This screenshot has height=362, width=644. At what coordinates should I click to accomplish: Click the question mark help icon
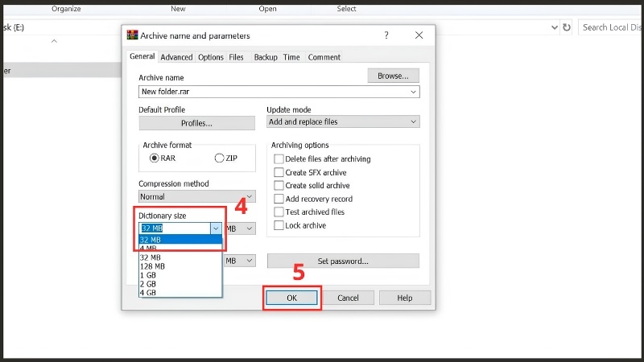pos(386,35)
